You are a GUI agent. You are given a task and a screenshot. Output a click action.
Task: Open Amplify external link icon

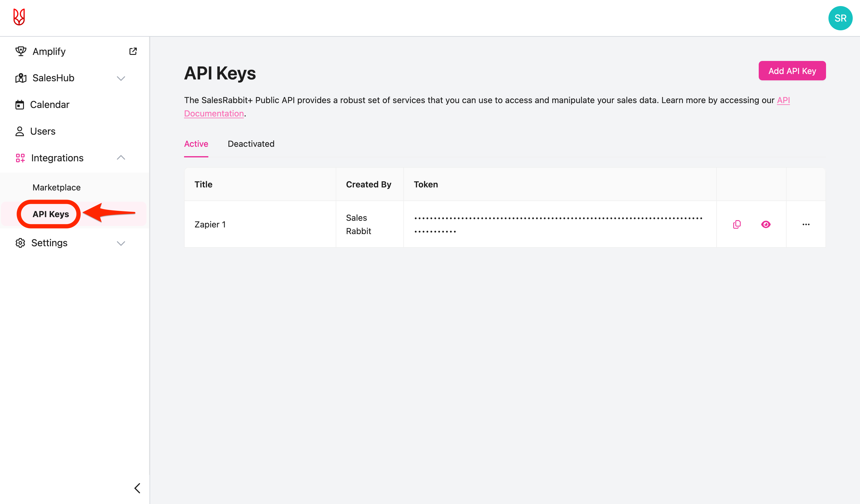(133, 51)
